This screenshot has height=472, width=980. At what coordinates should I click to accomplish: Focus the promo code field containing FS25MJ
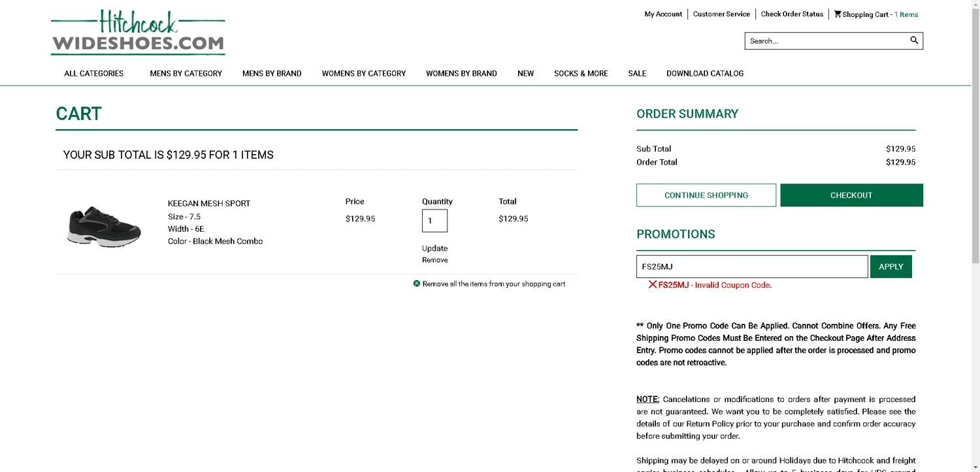pos(752,266)
